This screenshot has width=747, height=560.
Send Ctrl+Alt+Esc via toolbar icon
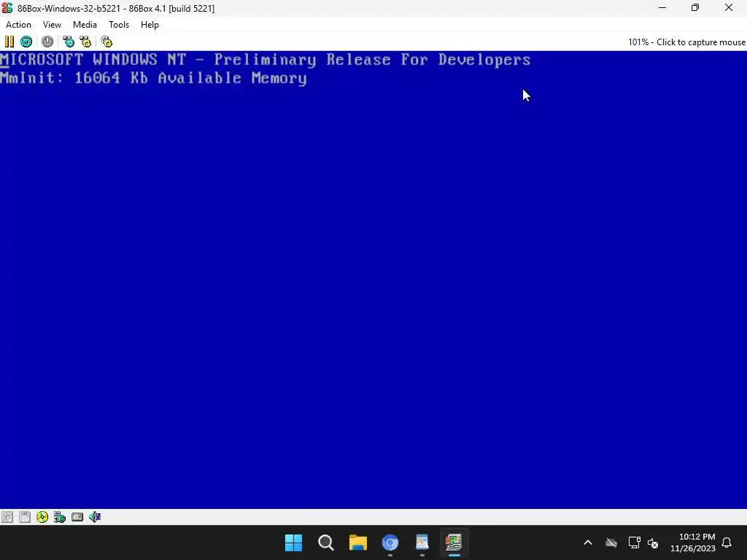85,42
